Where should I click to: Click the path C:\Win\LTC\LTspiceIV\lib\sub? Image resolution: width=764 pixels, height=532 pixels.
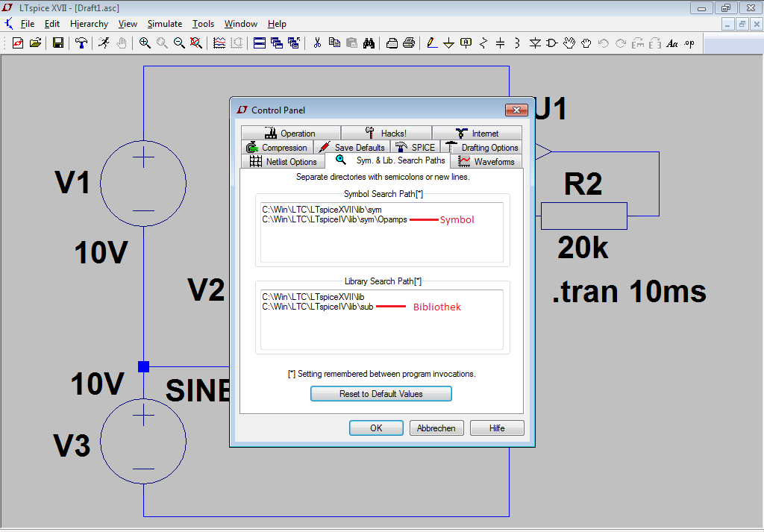pos(318,307)
